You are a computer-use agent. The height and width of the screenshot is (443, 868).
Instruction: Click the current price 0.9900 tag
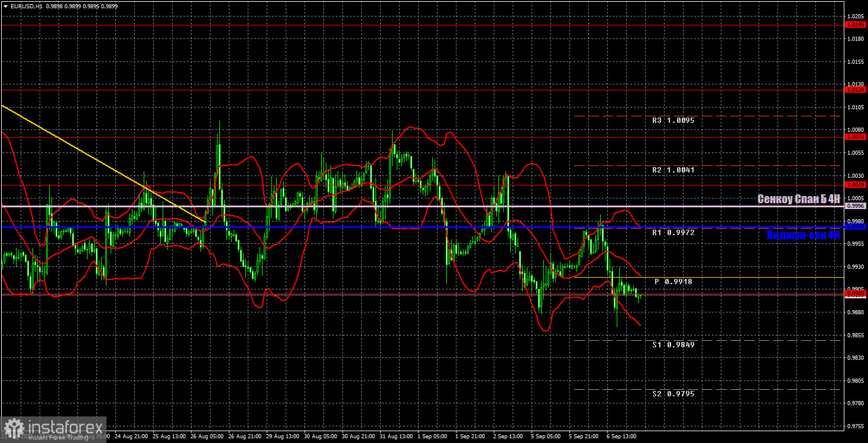click(x=856, y=294)
